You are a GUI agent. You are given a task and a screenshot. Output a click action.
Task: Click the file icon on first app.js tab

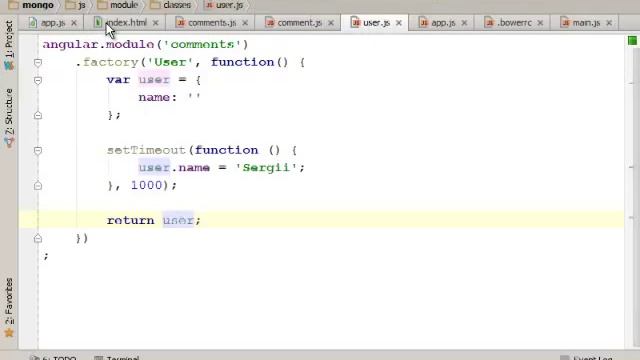[x=33, y=23]
